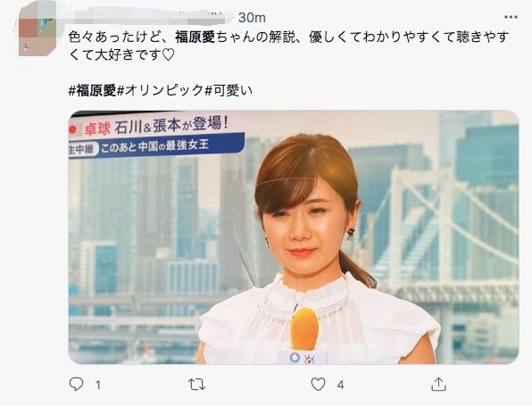532x406 pixels.
Task: Click the second line of the tweet ending with ♡
Action: click(x=121, y=55)
